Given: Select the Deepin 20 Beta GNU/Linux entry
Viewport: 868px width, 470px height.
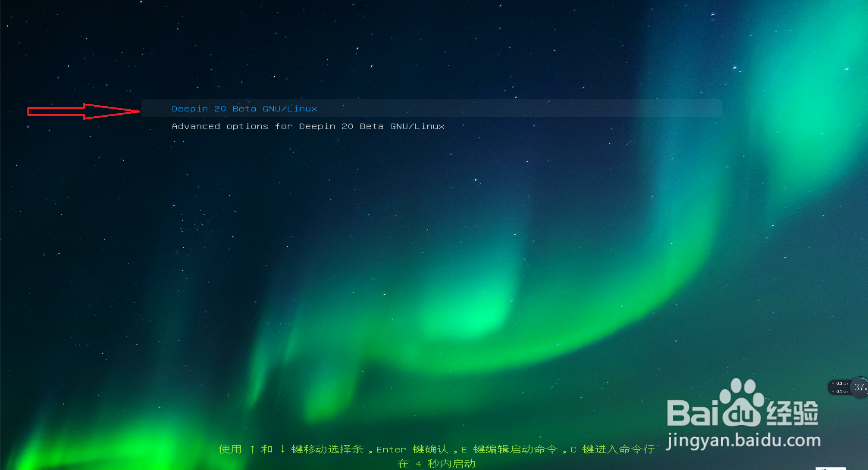Looking at the screenshot, I should pyautogui.click(x=244, y=109).
